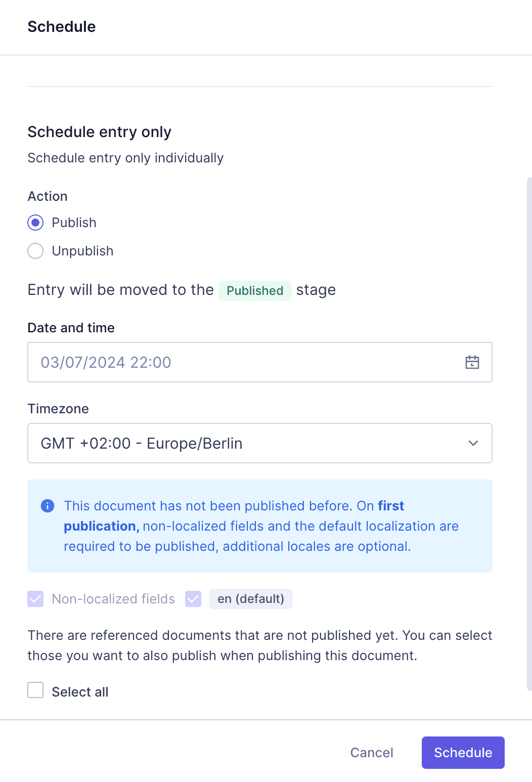Image resolution: width=532 pixels, height=782 pixels.
Task: Select the Publish radio button
Action: [35, 223]
